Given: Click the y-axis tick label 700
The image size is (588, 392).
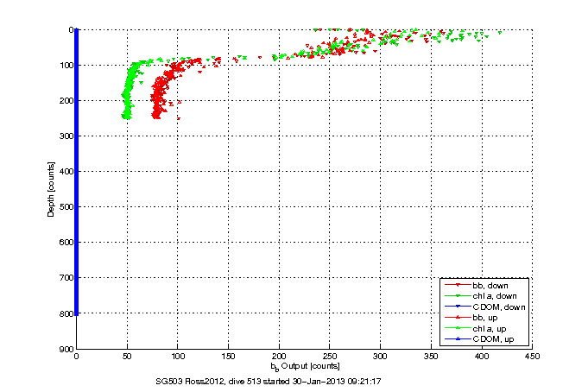Looking at the screenshot, I should (x=66, y=278).
